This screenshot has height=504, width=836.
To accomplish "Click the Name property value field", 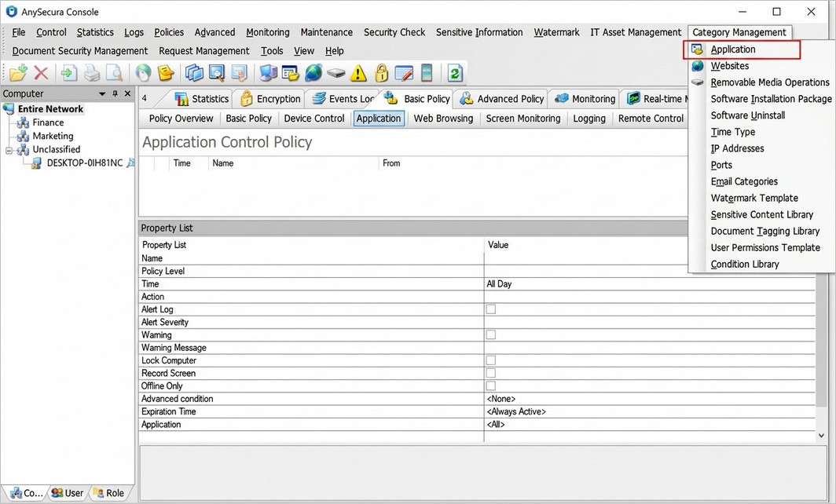I will pyautogui.click(x=649, y=258).
